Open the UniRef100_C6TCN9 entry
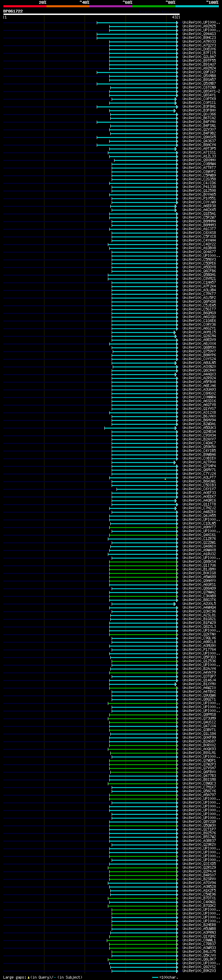 click(199, 88)
